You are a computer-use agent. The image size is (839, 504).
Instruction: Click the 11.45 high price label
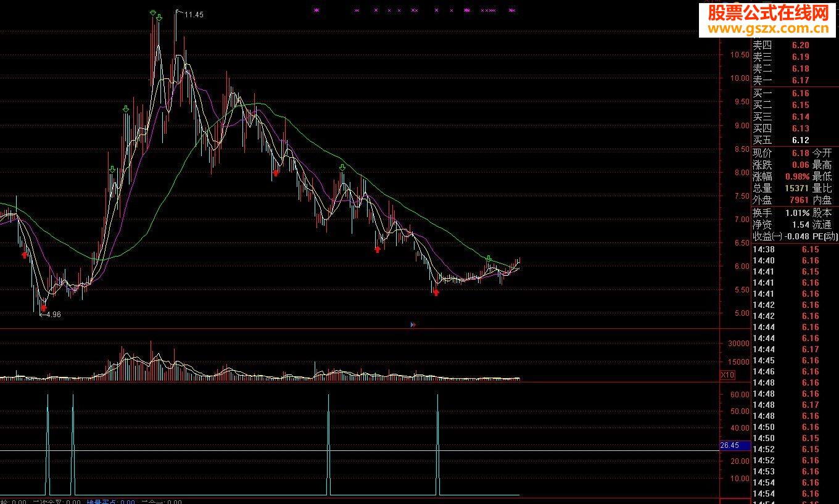194,14
